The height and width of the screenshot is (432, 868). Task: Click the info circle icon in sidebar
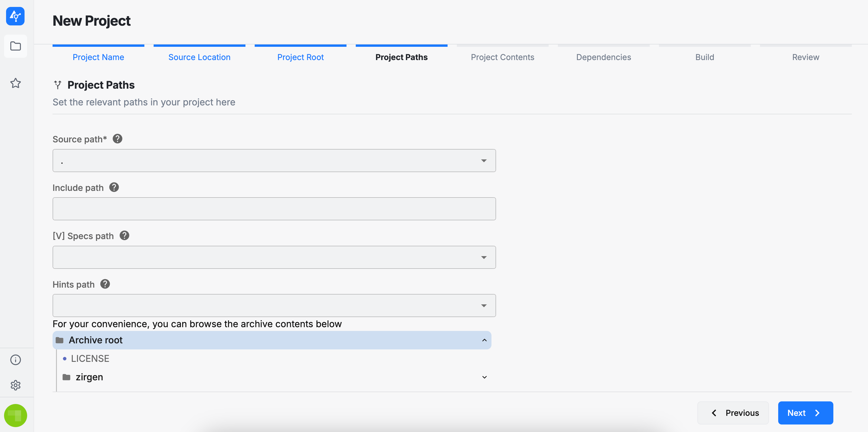point(16,360)
